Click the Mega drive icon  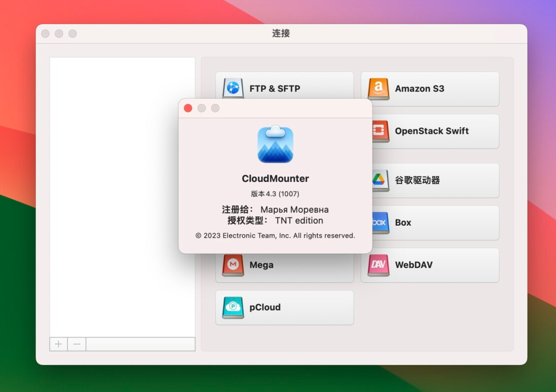233,265
